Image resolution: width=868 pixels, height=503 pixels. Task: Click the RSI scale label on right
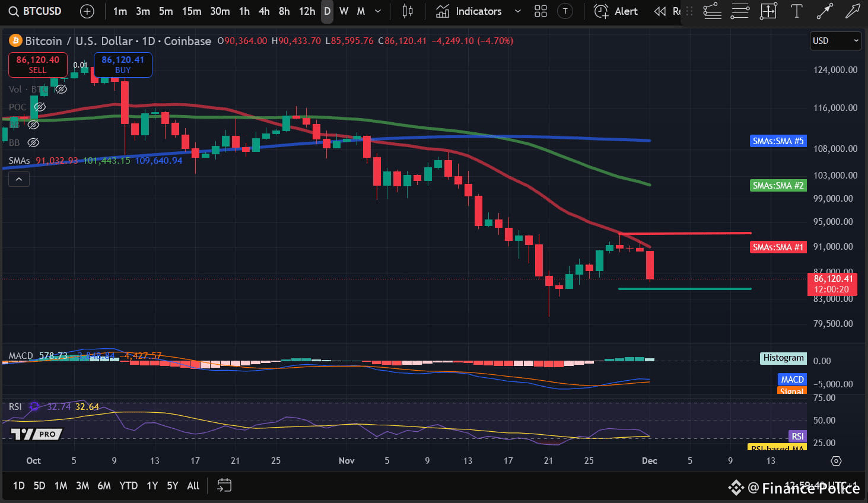[x=797, y=437]
